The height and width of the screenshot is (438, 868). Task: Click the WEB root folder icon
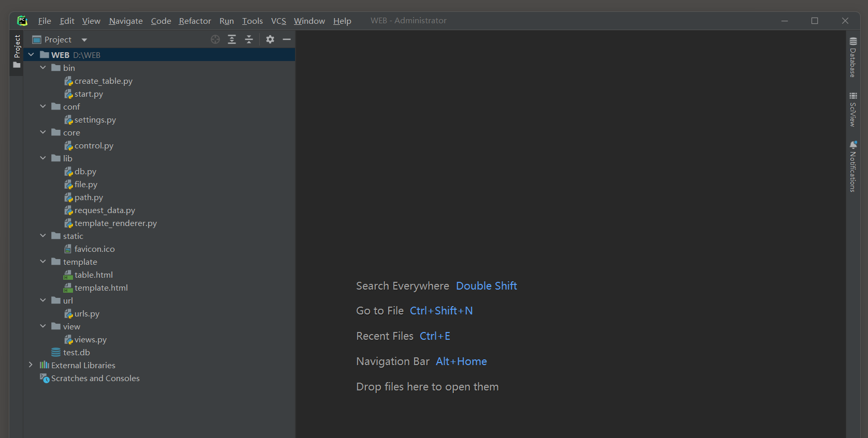coord(45,55)
